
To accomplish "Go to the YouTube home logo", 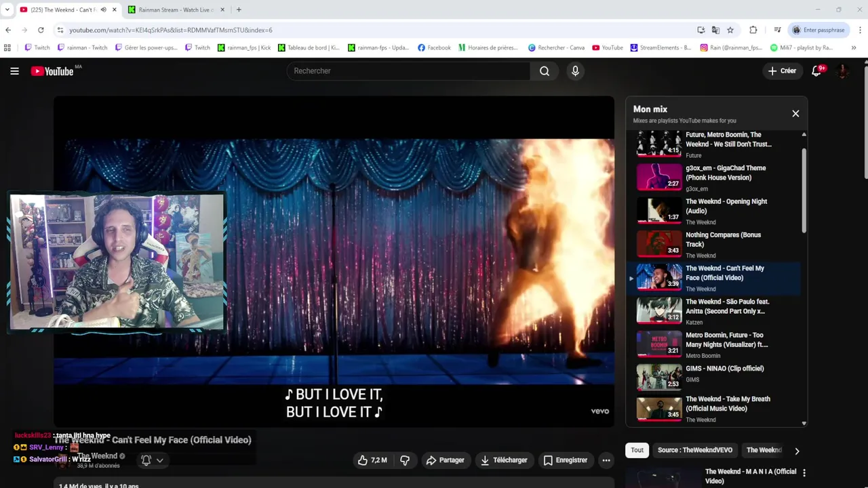I will tap(52, 71).
